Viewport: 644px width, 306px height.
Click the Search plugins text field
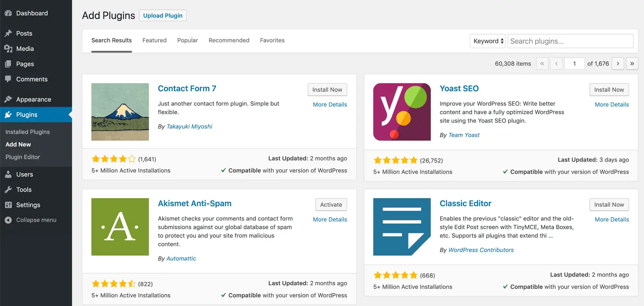coord(570,41)
